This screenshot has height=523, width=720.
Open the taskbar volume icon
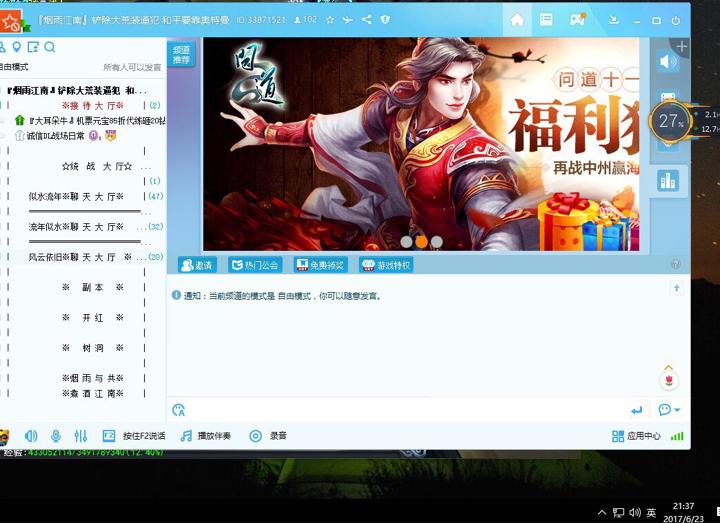(x=635, y=512)
